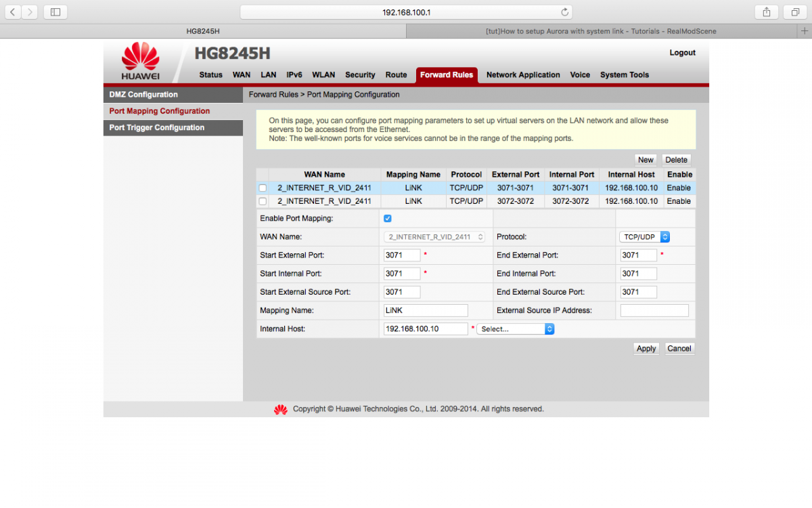The width and height of the screenshot is (812, 508).
Task: Log out of the router
Action: 682,53
